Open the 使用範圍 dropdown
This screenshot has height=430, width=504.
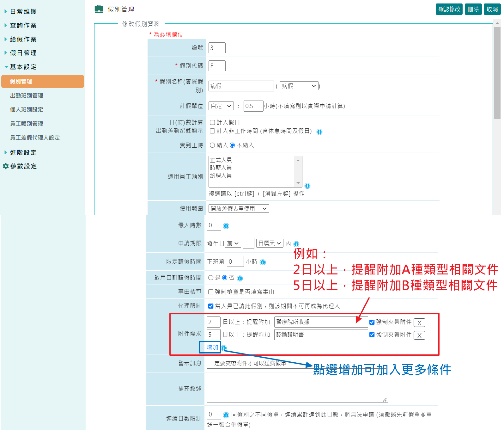pyautogui.click(x=239, y=209)
